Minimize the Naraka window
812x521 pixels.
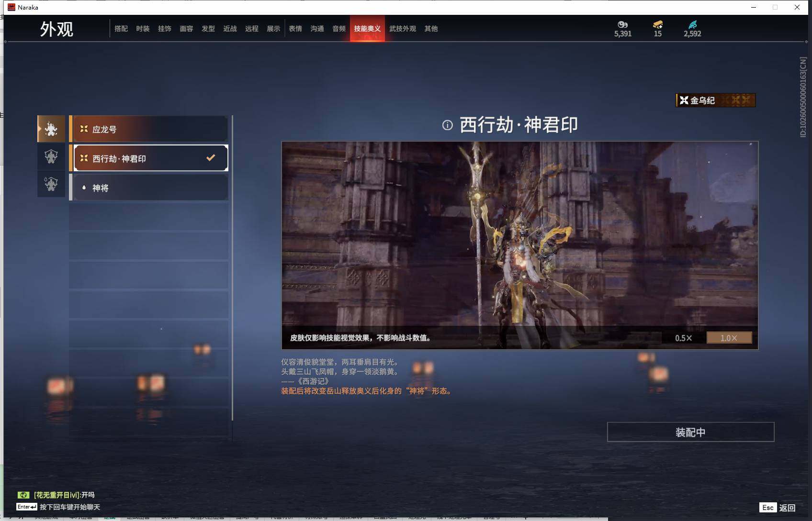point(754,7)
